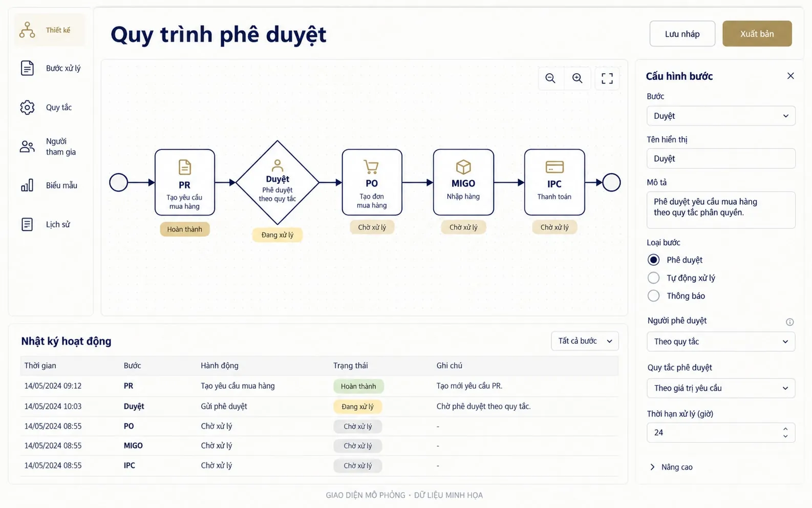The width and height of the screenshot is (812, 508).
Task: Click the Hoàn thành badge under PR node
Action: (x=185, y=229)
